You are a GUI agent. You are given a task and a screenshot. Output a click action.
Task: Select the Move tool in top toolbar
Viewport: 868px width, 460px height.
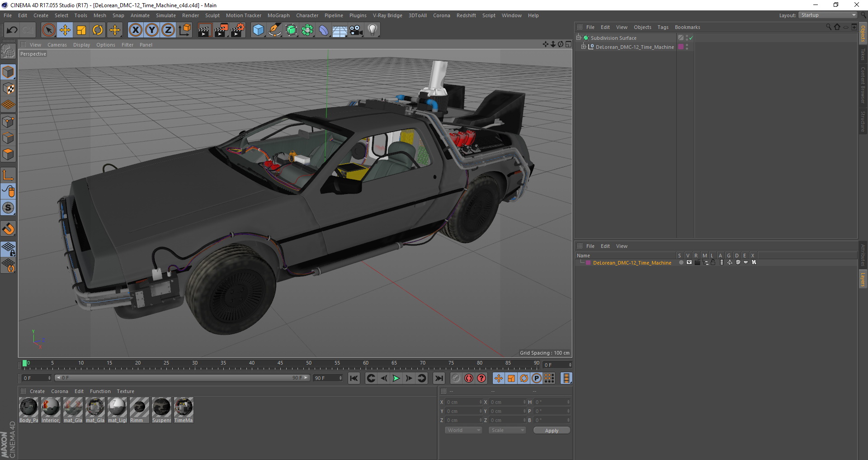(x=65, y=30)
